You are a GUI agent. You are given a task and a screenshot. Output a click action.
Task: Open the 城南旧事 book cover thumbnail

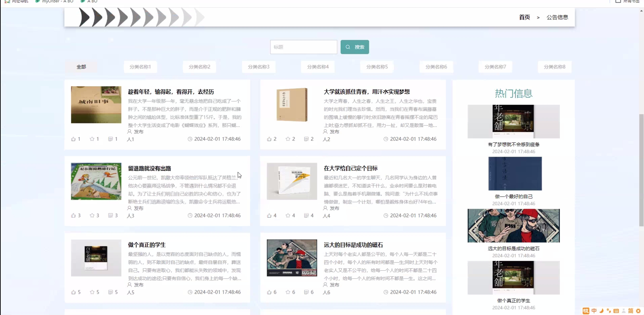coord(96,105)
